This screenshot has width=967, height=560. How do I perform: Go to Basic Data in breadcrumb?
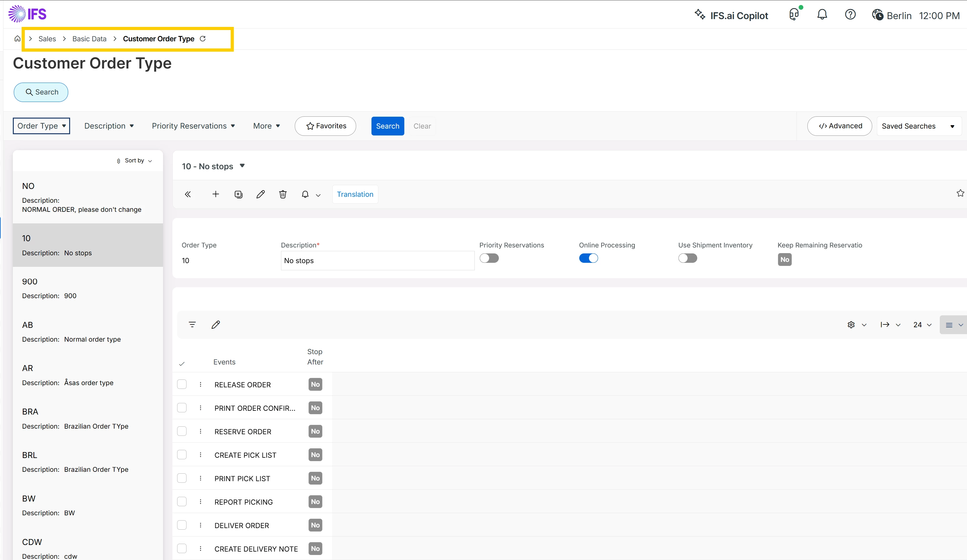(x=90, y=39)
